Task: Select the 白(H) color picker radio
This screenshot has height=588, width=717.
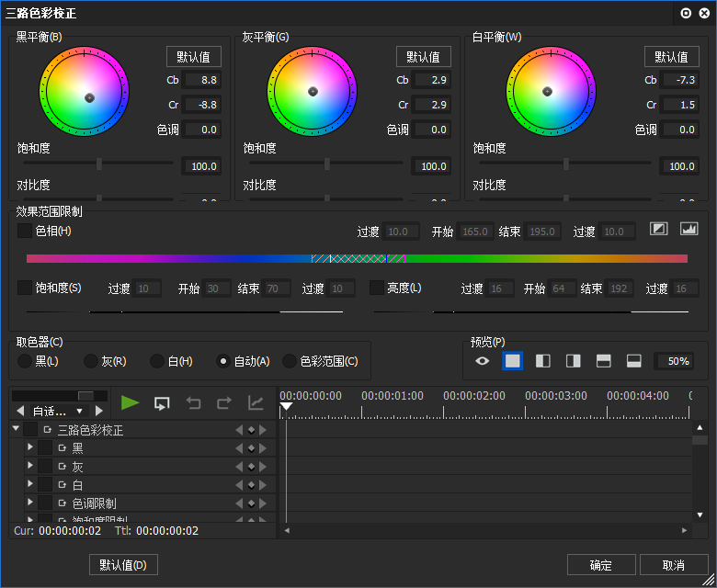Action: click(x=157, y=361)
